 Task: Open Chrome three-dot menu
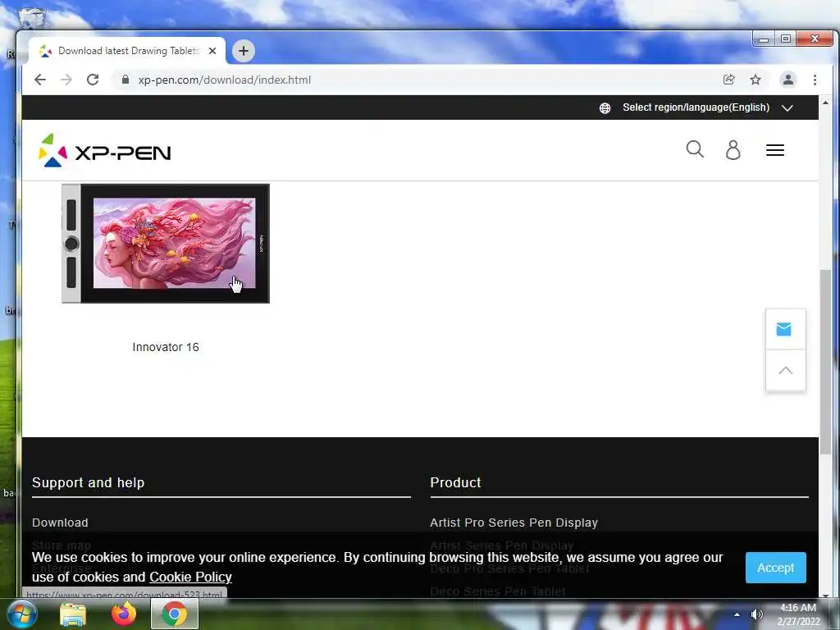pyautogui.click(x=815, y=80)
